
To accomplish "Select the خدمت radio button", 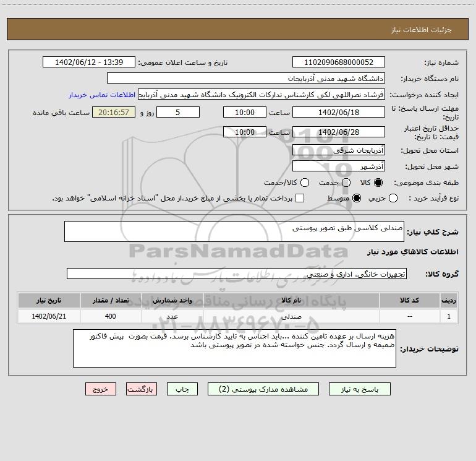I will click(346, 183).
